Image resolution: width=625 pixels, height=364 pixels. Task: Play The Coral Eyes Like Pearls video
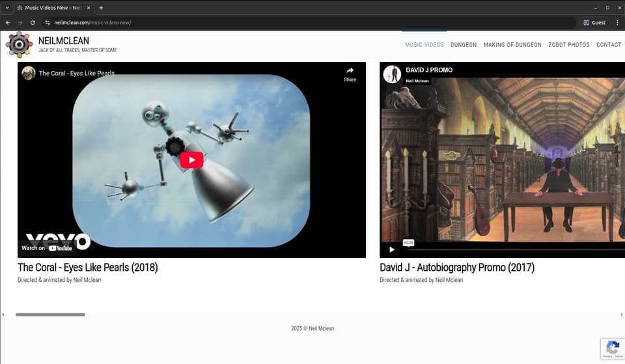point(191,160)
